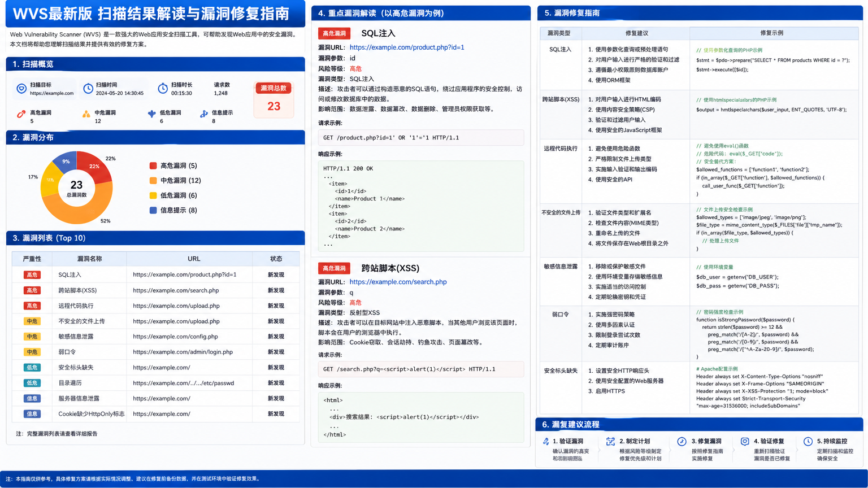Click the 跨站脚本(XSS) name in vulnerability list

point(77,290)
